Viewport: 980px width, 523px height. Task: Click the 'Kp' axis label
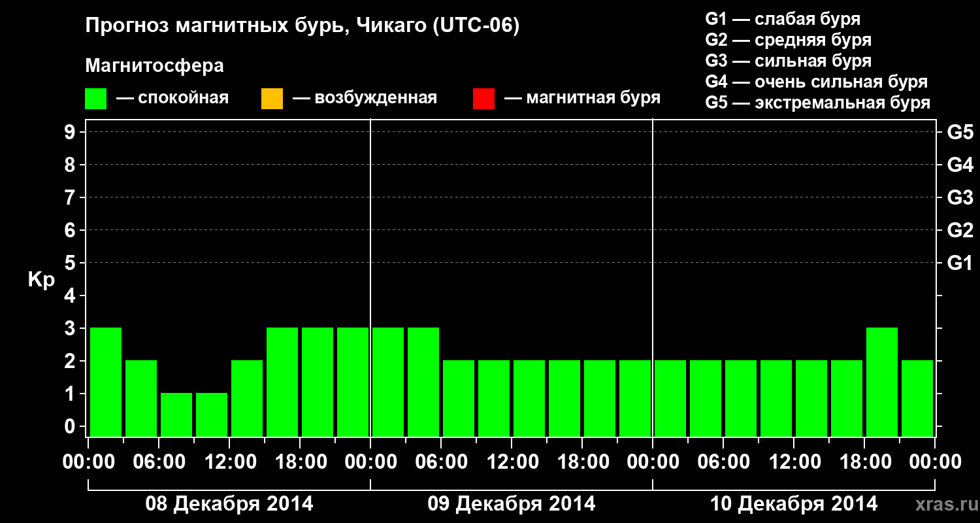point(41,280)
